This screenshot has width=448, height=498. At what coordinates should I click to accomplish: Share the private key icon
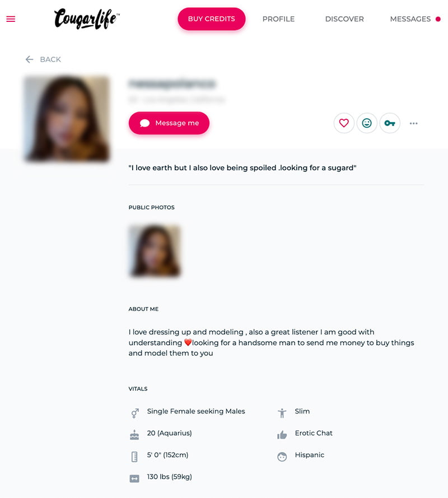coord(390,123)
